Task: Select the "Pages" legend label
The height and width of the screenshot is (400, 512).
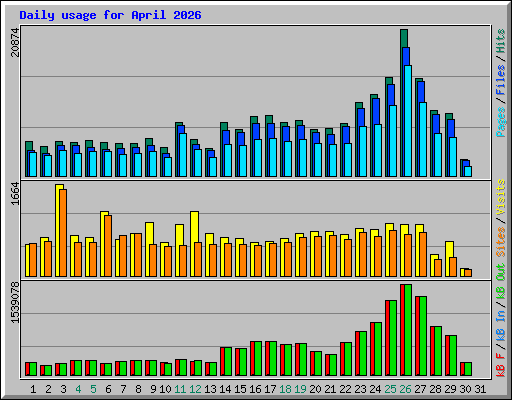Action: tap(500, 122)
